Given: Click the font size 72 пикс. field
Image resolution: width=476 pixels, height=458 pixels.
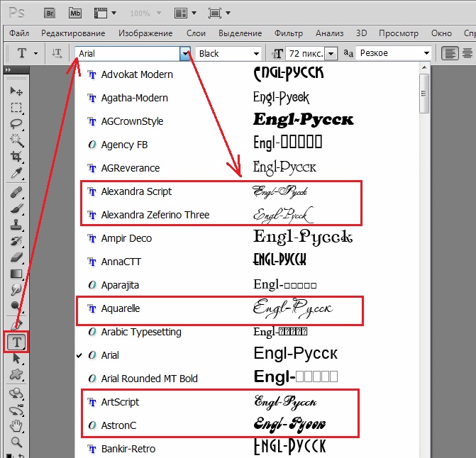Looking at the screenshot, I should pos(306,54).
